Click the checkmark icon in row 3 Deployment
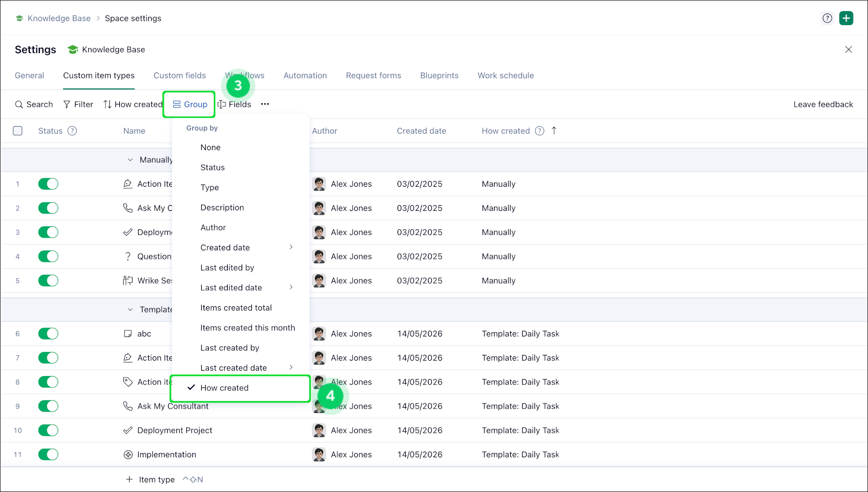This screenshot has height=492, width=868. point(128,232)
